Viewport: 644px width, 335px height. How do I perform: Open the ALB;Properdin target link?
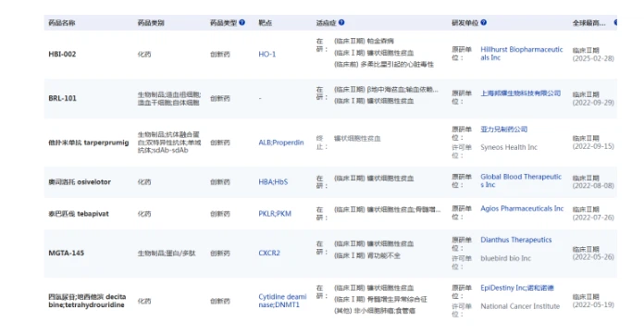pos(281,143)
